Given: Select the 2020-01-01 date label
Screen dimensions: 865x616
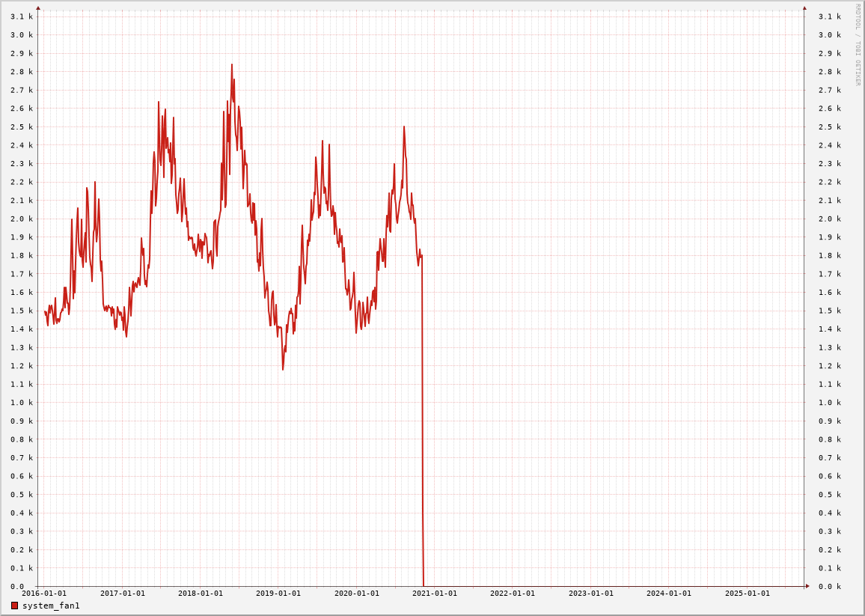Looking at the screenshot, I should coord(357,594).
